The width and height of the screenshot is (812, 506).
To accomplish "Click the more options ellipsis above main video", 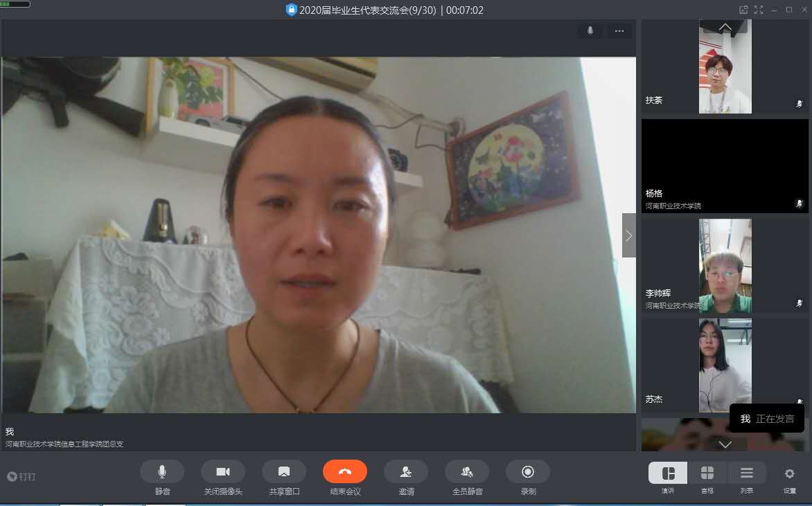I will point(619,31).
